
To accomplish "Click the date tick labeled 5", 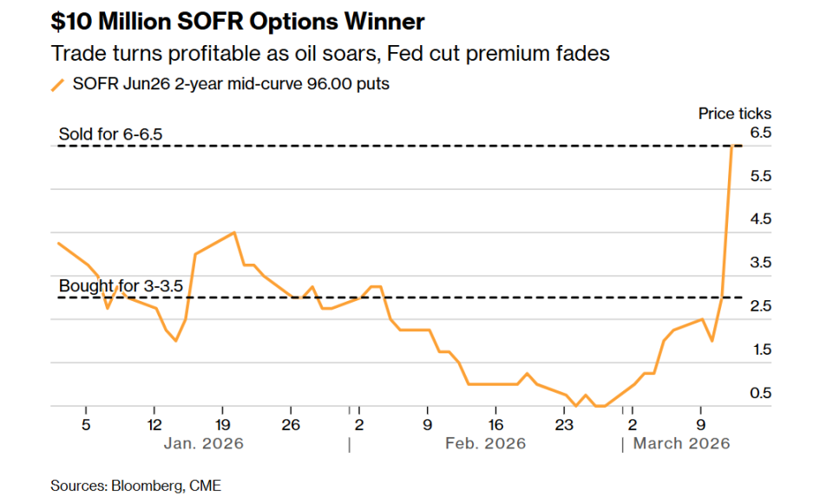I will (86, 425).
